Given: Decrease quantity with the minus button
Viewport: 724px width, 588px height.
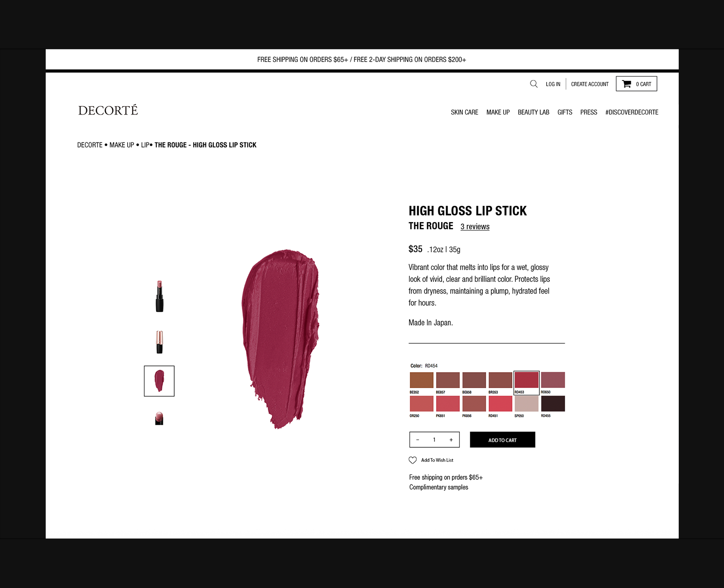Looking at the screenshot, I should pyautogui.click(x=418, y=440).
